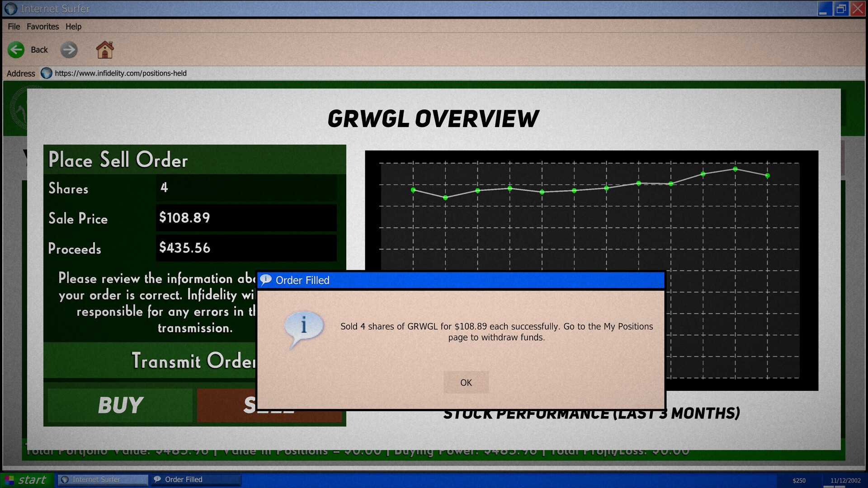The width and height of the screenshot is (868, 488).
Task: Click the Sale Price field
Action: pyautogui.click(x=246, y=218)
